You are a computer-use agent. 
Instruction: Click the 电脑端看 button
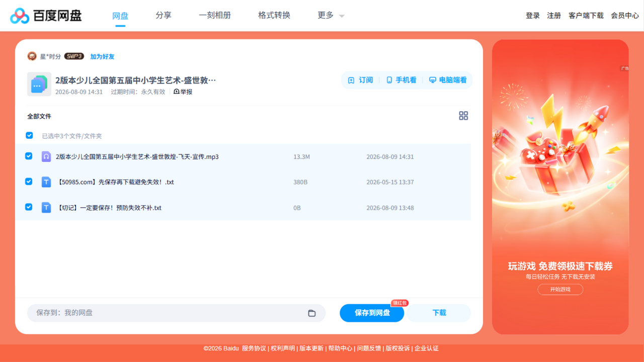coord(448,80)
